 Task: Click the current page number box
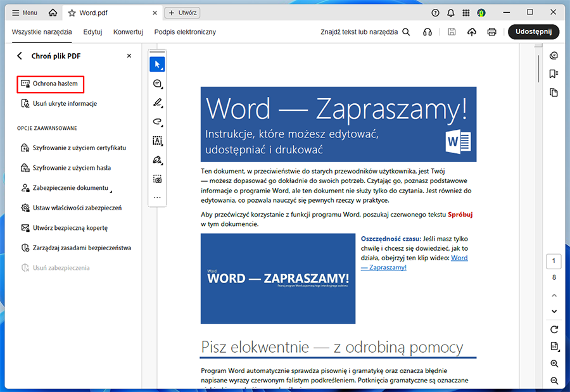click(x=554, y=261)
